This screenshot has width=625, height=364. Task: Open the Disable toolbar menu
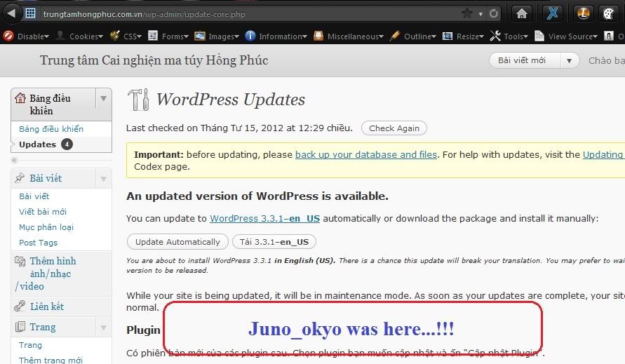(x=27, y=36)
